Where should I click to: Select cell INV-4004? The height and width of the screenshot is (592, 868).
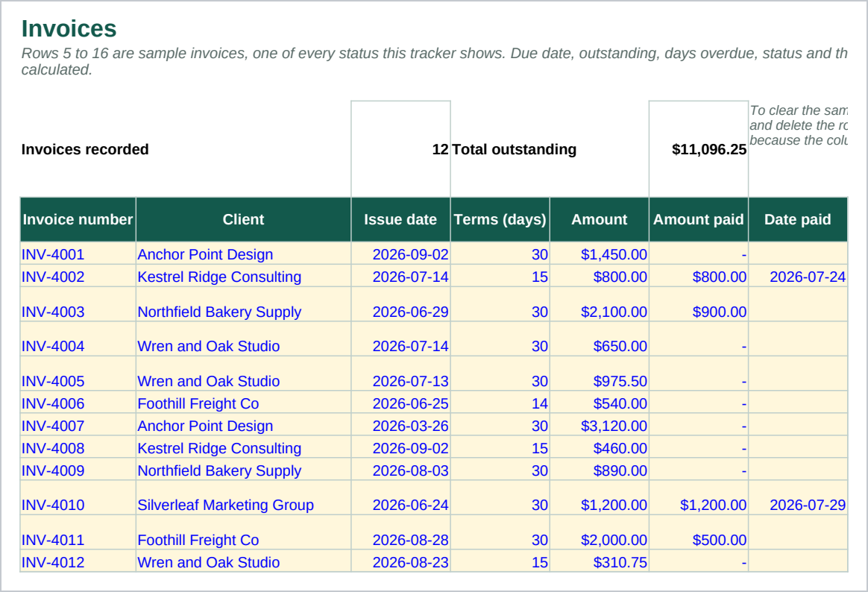(78, 339)
